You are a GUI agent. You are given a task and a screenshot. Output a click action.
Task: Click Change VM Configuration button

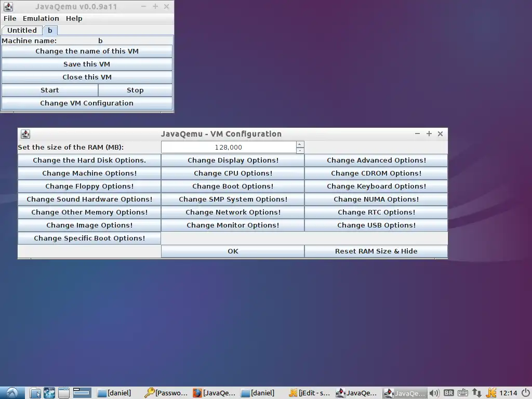coord(87,103)
